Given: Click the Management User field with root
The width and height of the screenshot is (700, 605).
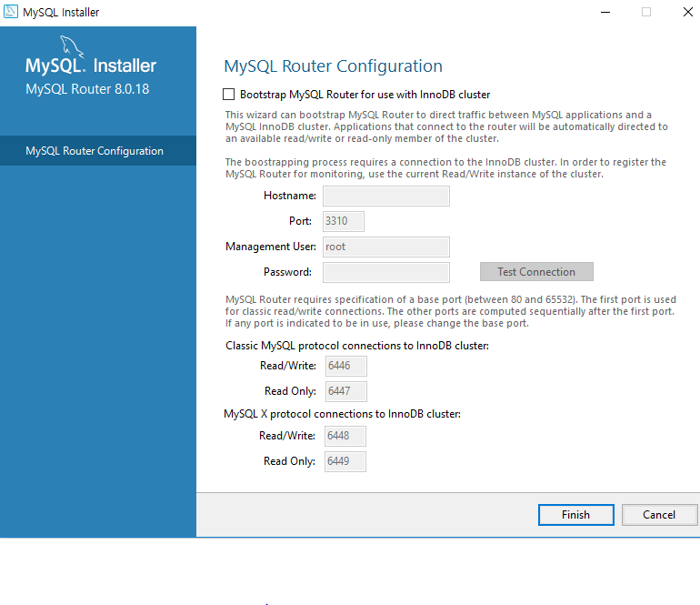Looking at the screenshot, I should (x=386, y=247).
